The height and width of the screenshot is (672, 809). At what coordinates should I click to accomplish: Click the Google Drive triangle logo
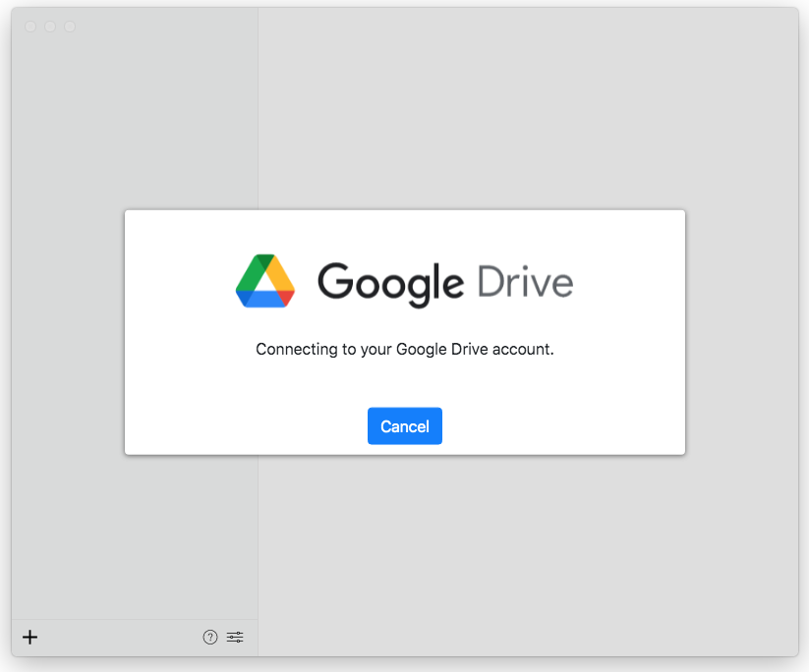(x=265, y=281)
